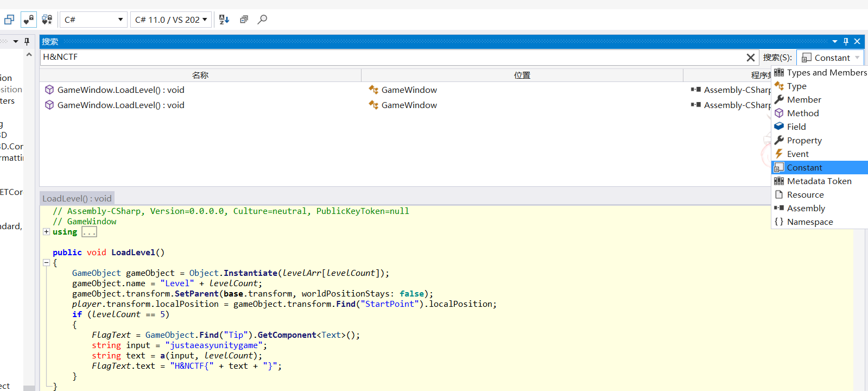
Task: Click the SetParent method link in code
Action: (x=197, y=294)
